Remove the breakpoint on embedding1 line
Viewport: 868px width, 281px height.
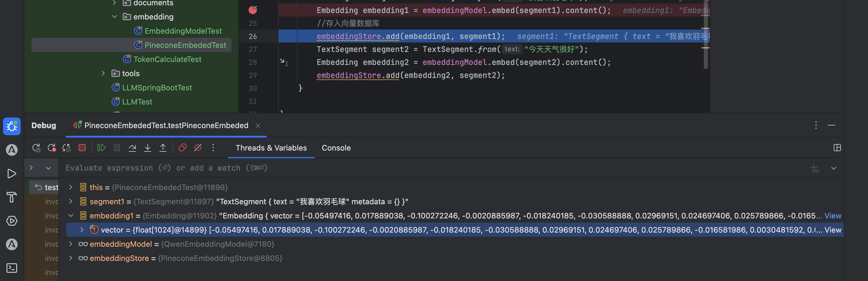point(253,10)
